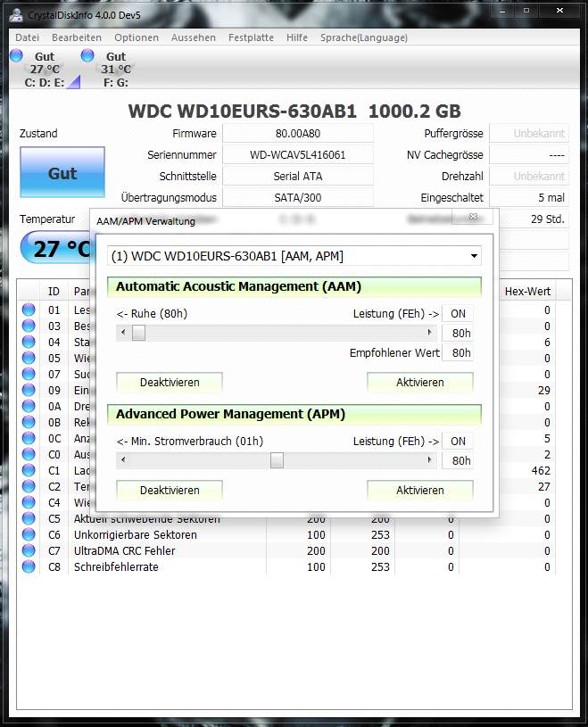Click Aktivieren under Advanced Power Management
Viewport: 588px width, 727px height.
[x=420, y=490]
